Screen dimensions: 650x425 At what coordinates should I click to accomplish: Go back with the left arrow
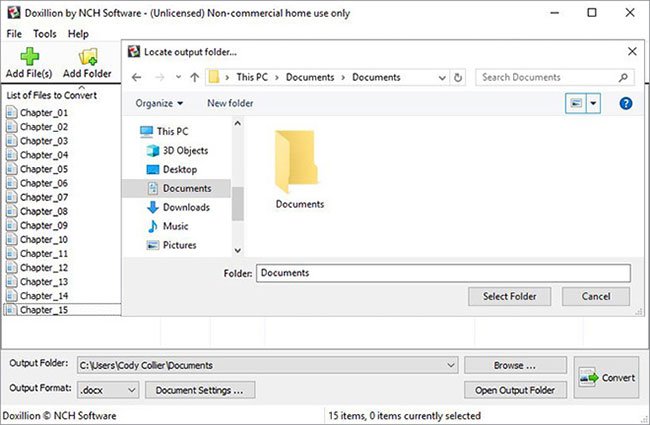136,78
